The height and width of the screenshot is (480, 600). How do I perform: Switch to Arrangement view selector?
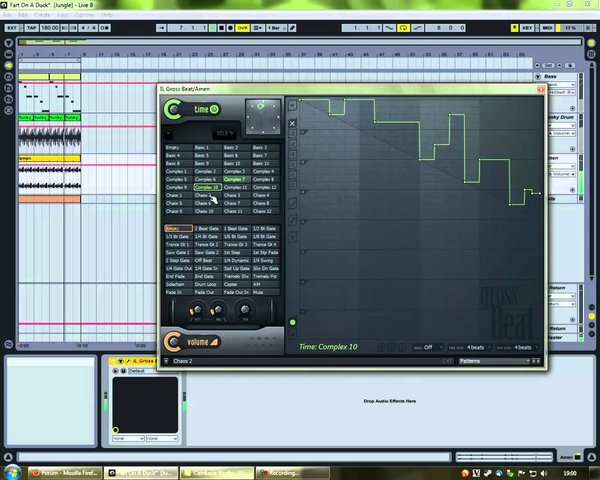click(x=591, y=42)
